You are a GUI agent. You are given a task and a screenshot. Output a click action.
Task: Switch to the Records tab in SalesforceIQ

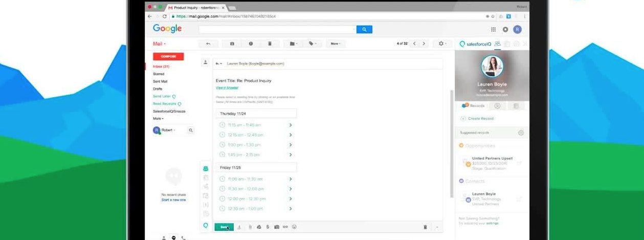pos(473,106)
